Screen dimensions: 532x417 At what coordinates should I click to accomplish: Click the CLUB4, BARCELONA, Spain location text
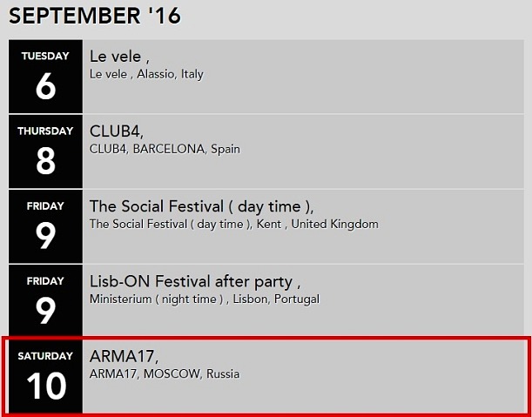[x=165, y=149]
